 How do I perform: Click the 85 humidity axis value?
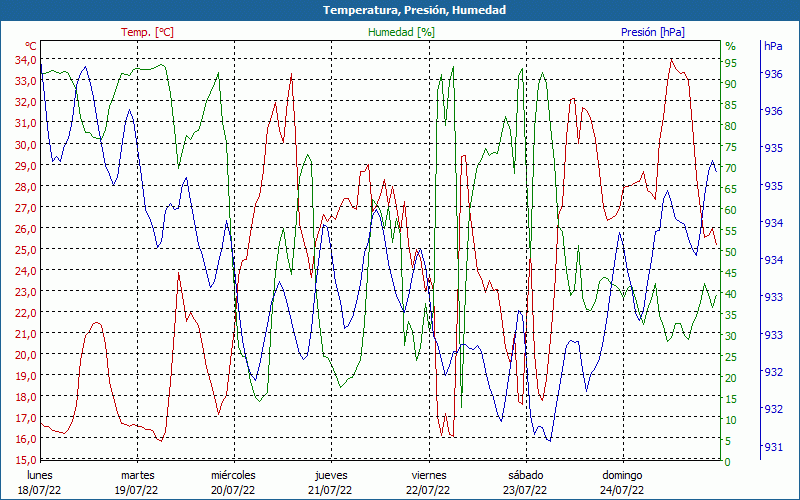[731, 105]
